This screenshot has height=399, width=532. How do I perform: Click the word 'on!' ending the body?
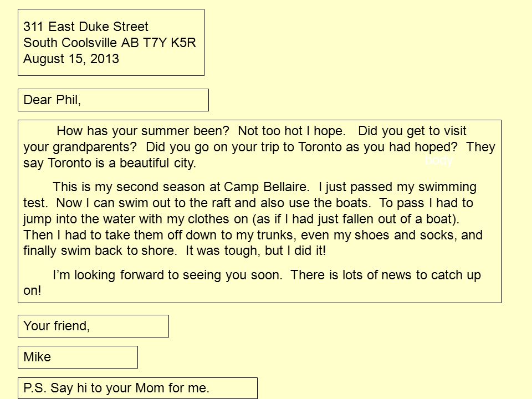[32, 291]
